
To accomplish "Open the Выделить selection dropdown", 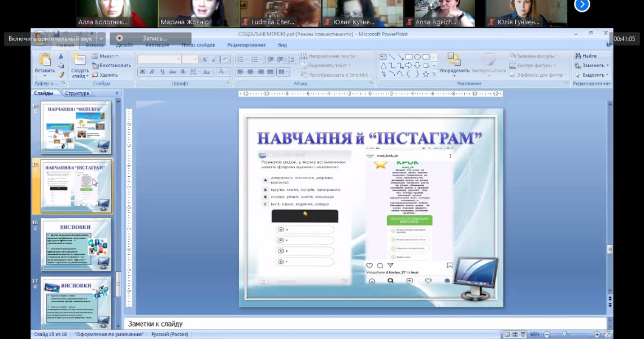I will 591,75.
